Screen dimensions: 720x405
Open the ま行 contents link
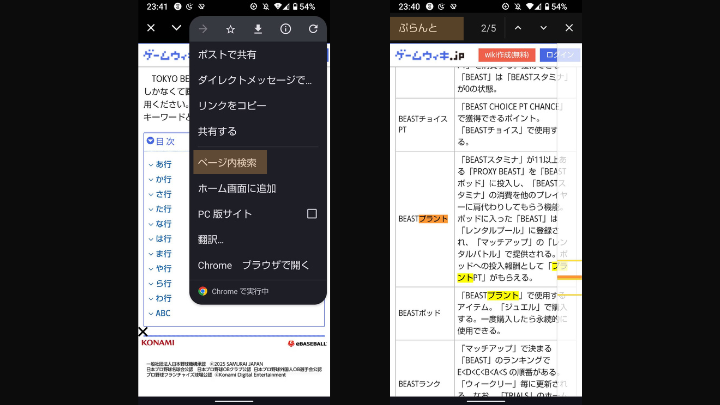pyautogui.click(x=163, y=253)
